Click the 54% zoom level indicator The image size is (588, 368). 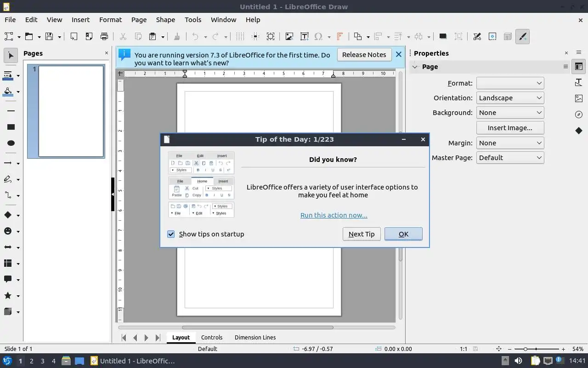coord(578,349)
